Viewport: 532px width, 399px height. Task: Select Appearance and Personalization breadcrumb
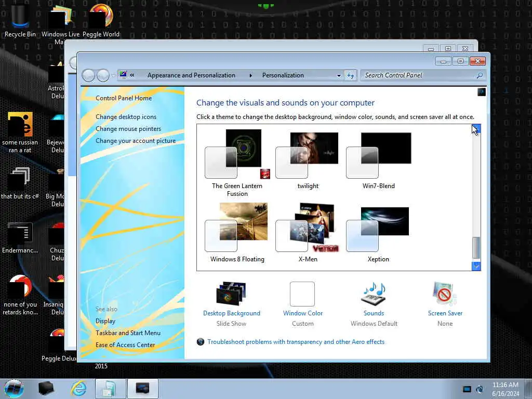point(191,75)
